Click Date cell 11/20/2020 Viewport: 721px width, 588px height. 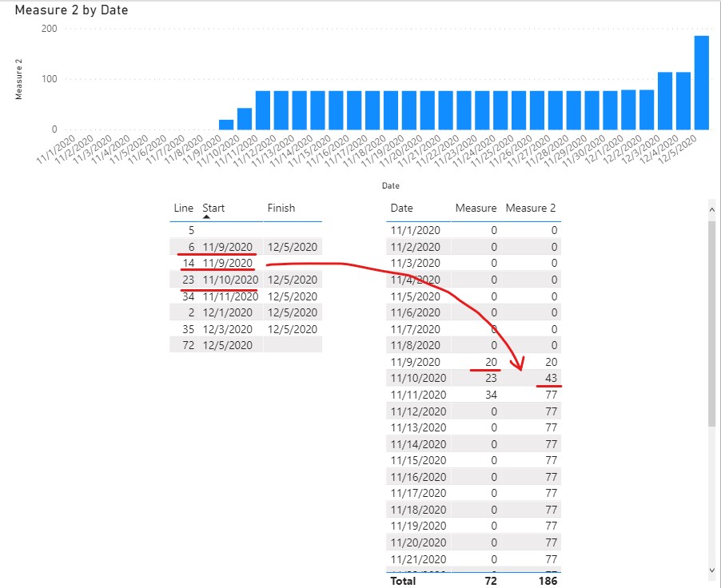[418, 542]
